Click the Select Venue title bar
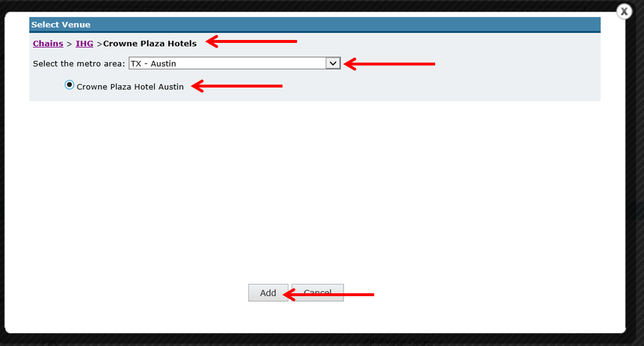Image resolution: width=644 pixels, height=346 pixels. coord(315,24)
